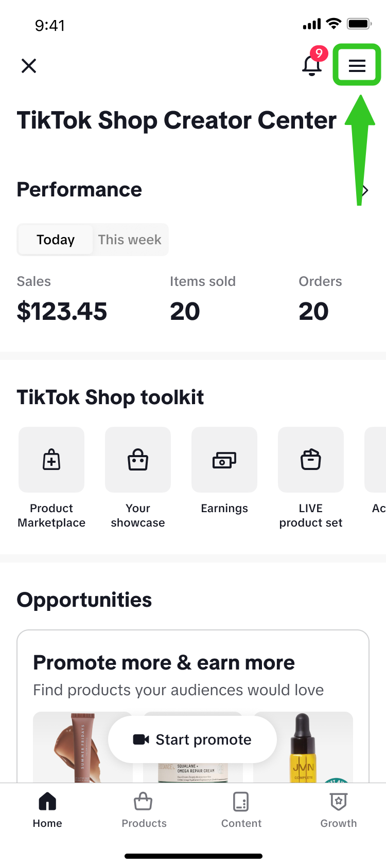
Task: Close the Creator Center screen
Action: pyautogui.click(x=29, y=66)
